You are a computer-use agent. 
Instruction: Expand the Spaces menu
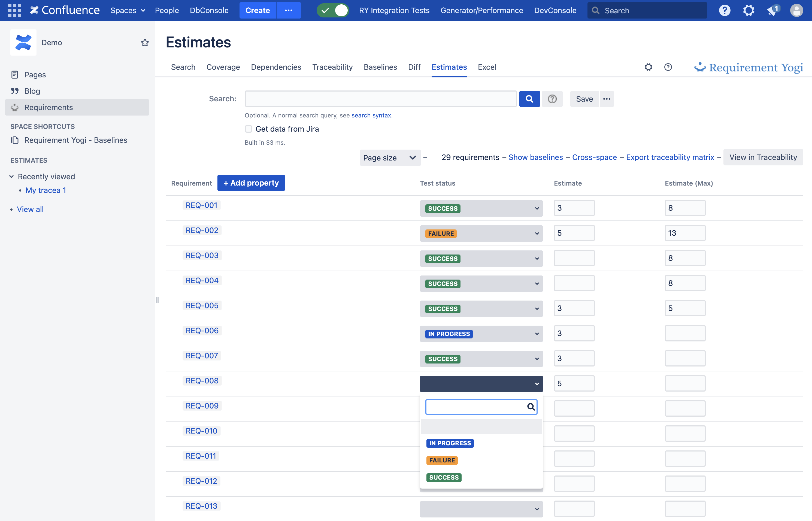pyautogui.click(x=128, y=10)
